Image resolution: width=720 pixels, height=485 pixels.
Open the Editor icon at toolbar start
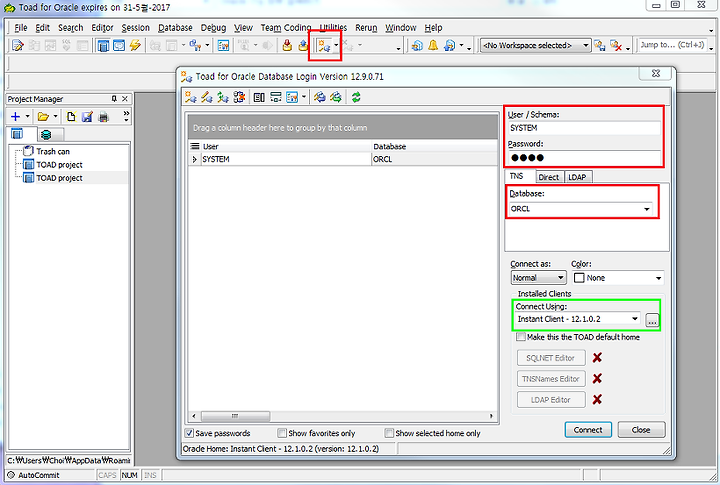pyautogui.click(x=17, y=45)
